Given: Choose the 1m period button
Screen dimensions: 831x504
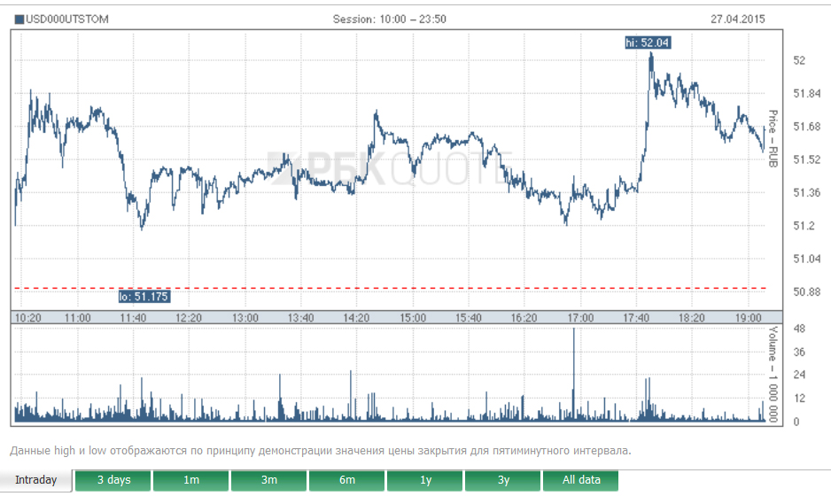Looking at the screenshot, I should point(191,480).
